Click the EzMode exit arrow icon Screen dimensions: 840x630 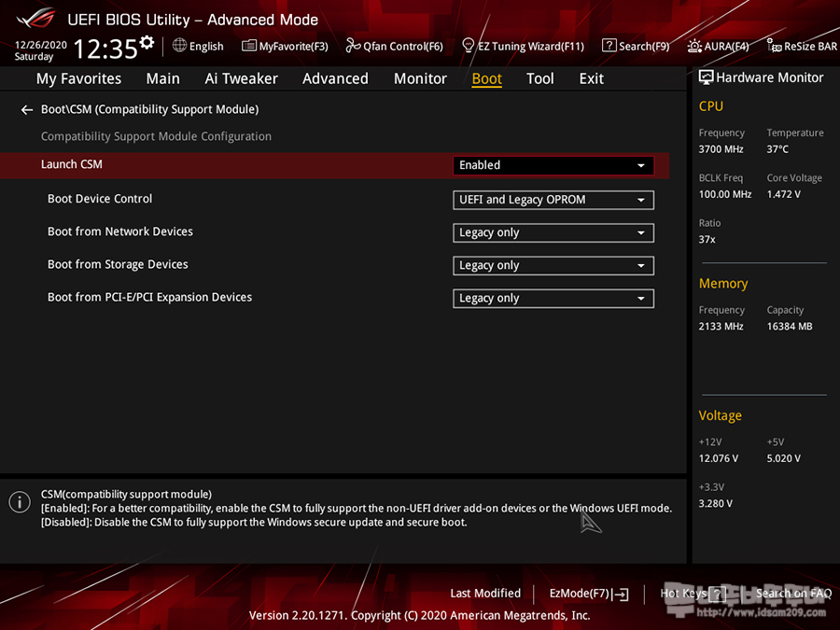(621, 595)
